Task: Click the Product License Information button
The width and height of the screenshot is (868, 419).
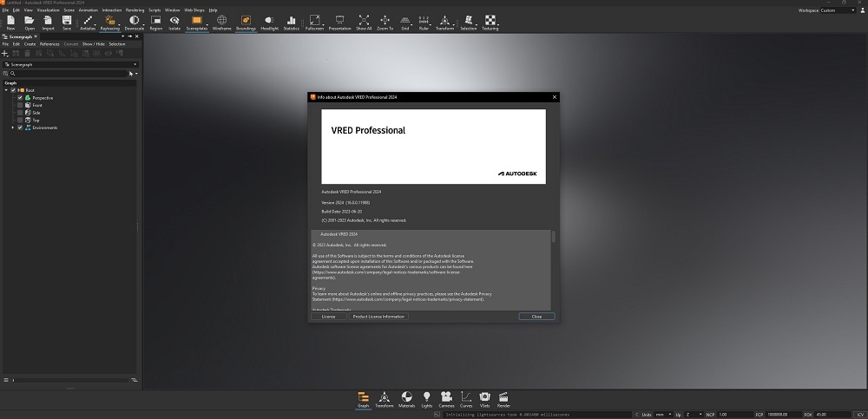Action: point(378,317)
